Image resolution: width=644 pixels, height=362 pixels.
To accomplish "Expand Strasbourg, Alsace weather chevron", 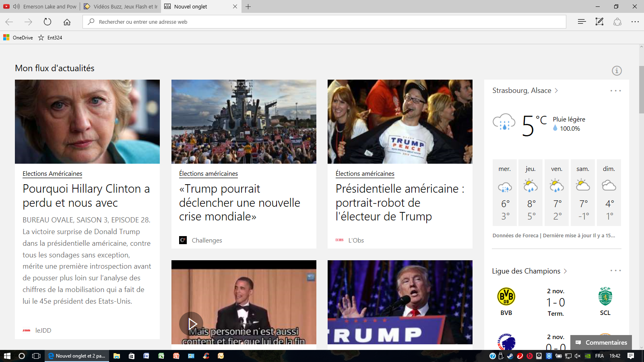I will [x=556, y=90].
